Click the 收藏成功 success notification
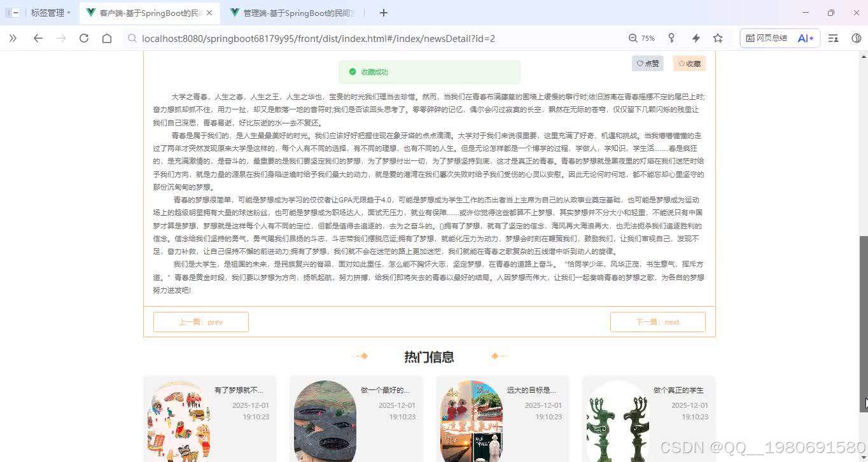 (x=430, y=72)
